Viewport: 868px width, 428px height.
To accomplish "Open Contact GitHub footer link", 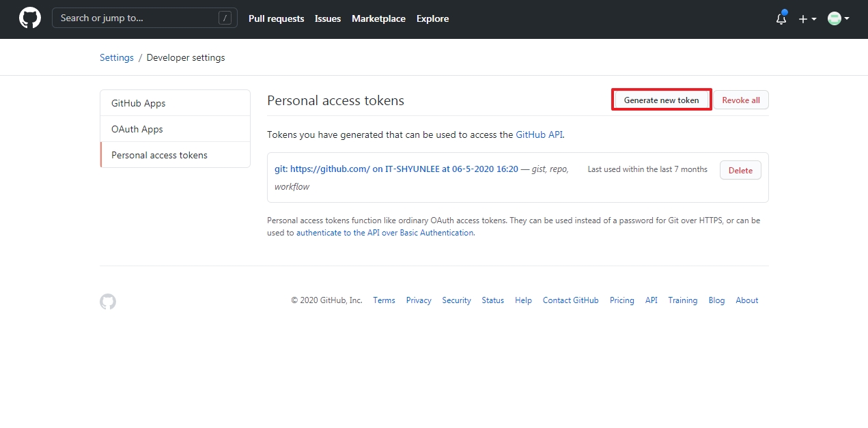I will click(570, 300).
